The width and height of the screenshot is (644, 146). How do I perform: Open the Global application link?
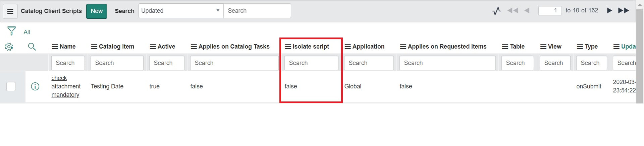point(353,86)
